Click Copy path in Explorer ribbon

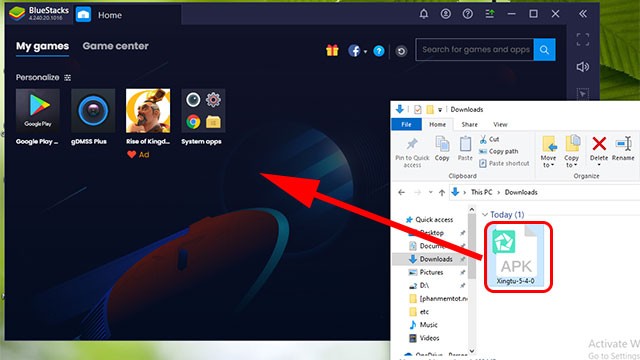(498, 151)
